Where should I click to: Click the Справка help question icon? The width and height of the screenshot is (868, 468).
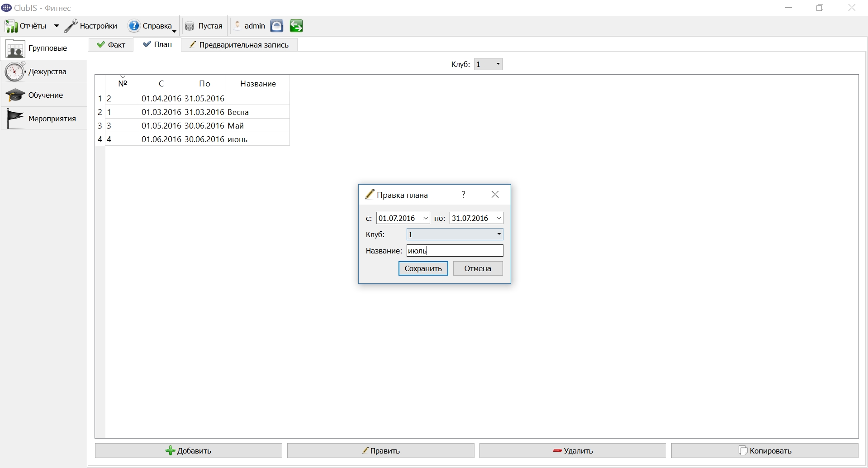[134, 26]
